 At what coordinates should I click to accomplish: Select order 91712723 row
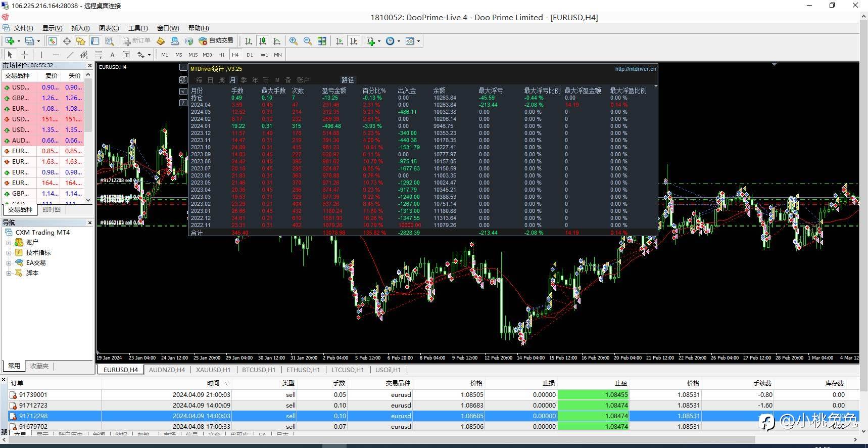(x=33, y=406)
